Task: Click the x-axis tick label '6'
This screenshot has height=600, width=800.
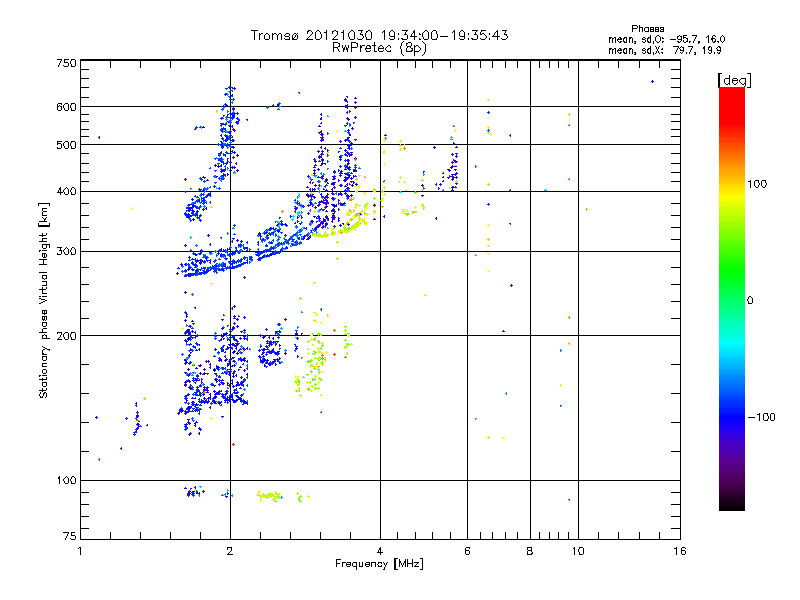Action: tap(467, 551)
